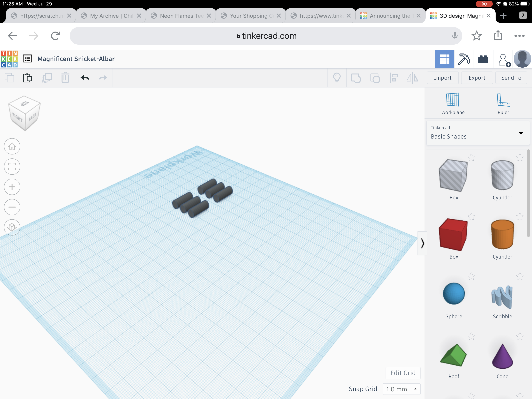This screenshot has width=532, height=399.
Task: Favorite the Cone shape with star
Action: tap(520, 336)
